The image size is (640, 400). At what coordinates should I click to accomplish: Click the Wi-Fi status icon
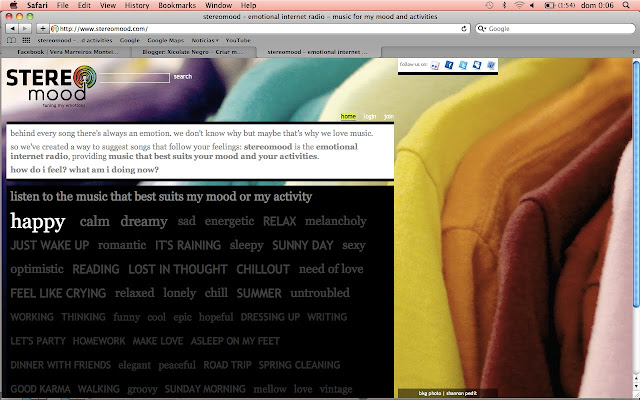tap(519, 5)
